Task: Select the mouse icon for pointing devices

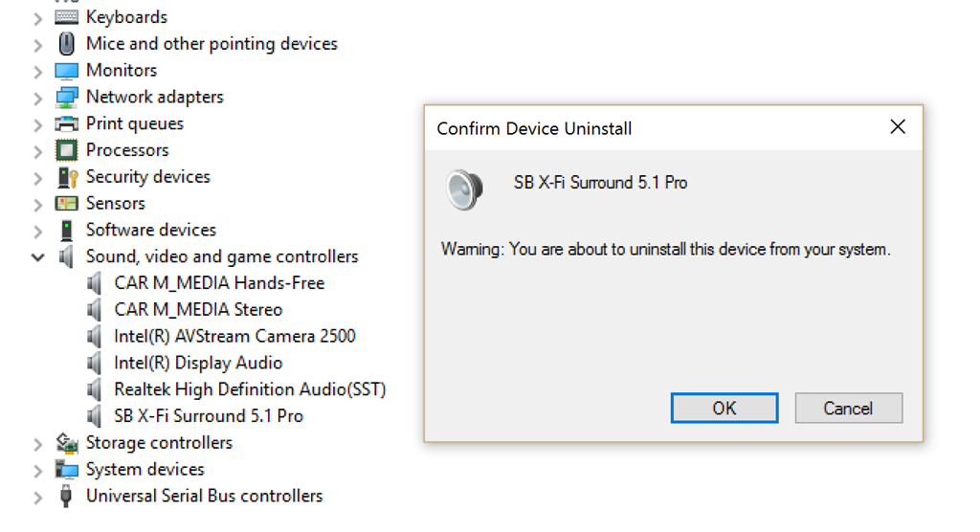Action: [66, 44]
